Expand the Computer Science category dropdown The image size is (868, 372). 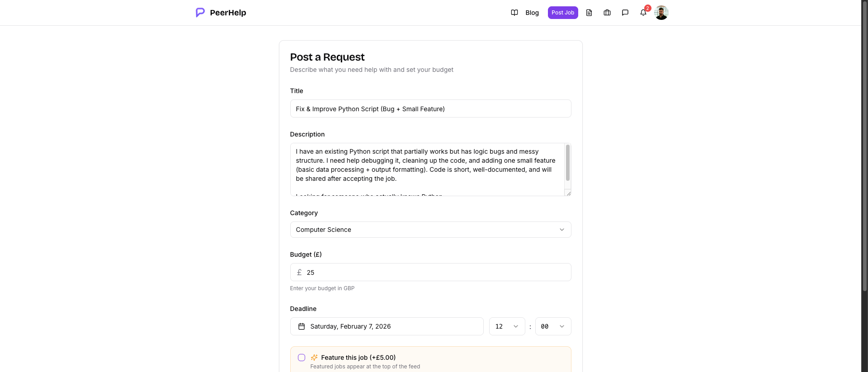point(430,230)
